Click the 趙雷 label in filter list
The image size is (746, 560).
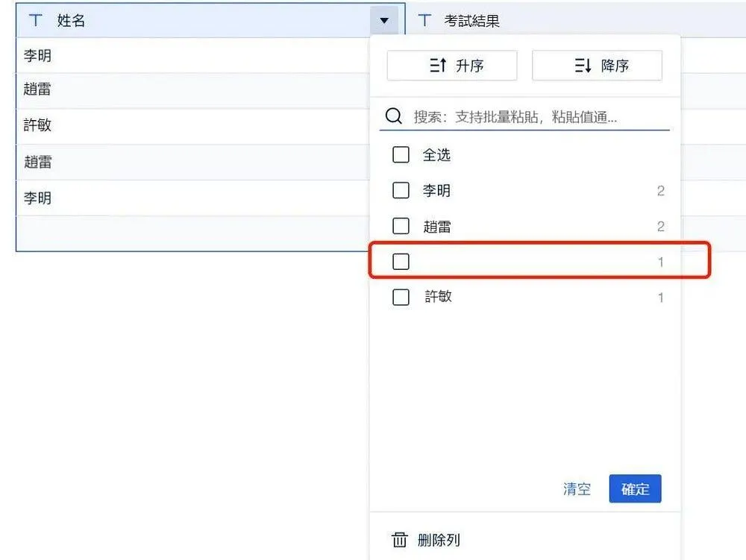tap(436, 226)
